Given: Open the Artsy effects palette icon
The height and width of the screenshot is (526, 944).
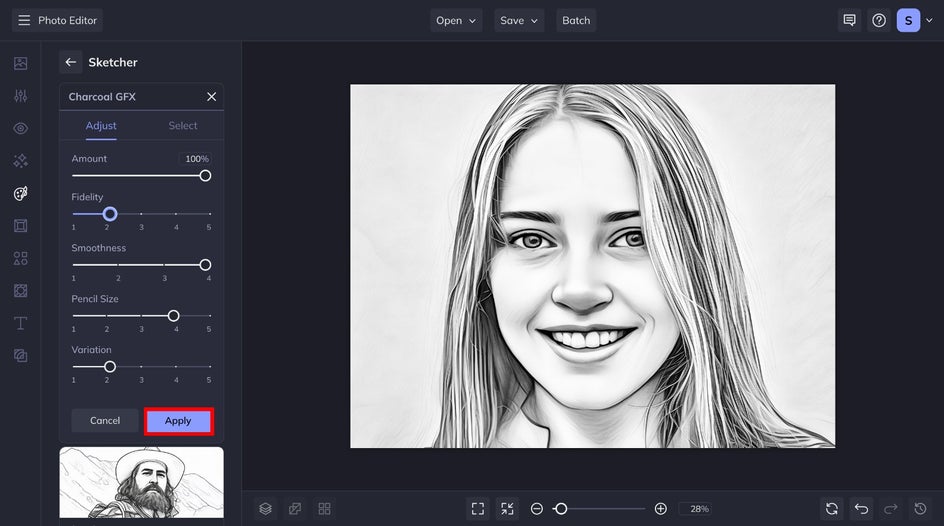Looking at the screenshot, I should tap(20, 193).
